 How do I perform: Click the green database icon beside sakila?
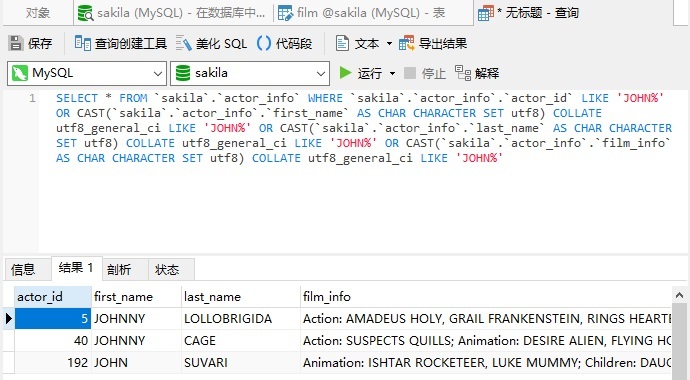tap(183, 73)
